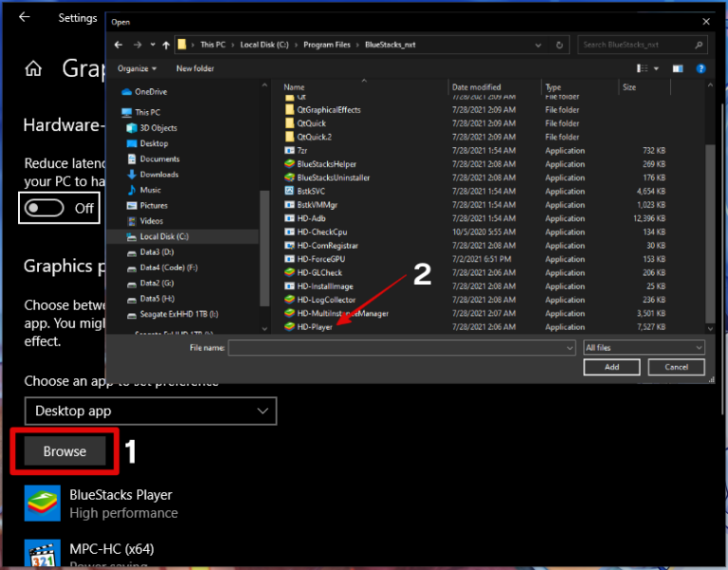Open Music in navigation pane

[x=144, y=190]
